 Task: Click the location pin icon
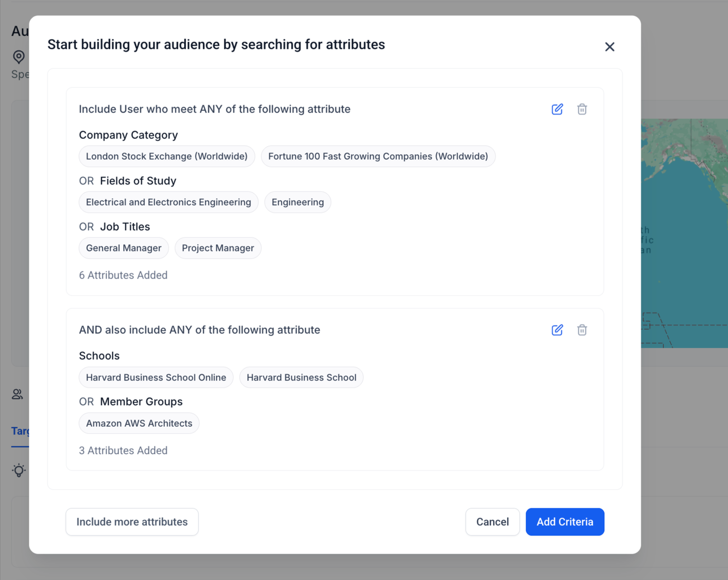point(19,57)
